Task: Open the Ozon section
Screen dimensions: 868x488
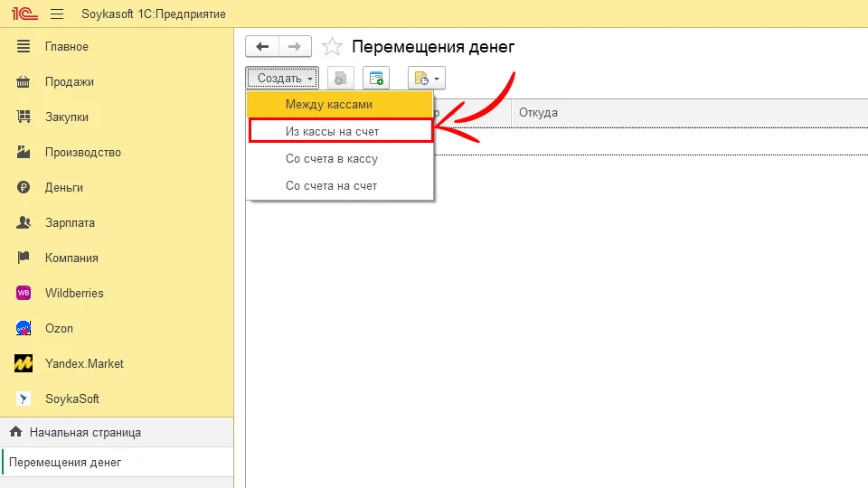Action: pos(59,329)
